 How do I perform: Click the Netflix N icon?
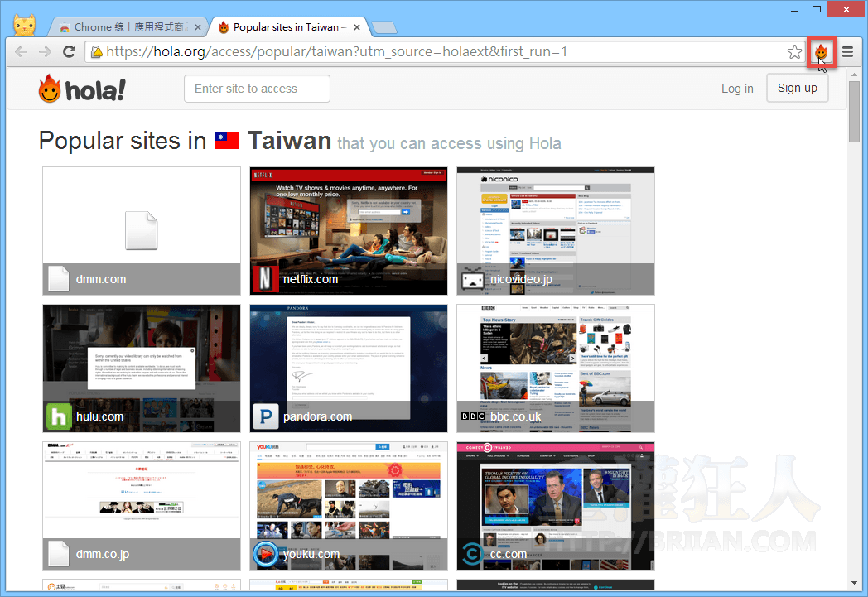[x=265, y=279]
